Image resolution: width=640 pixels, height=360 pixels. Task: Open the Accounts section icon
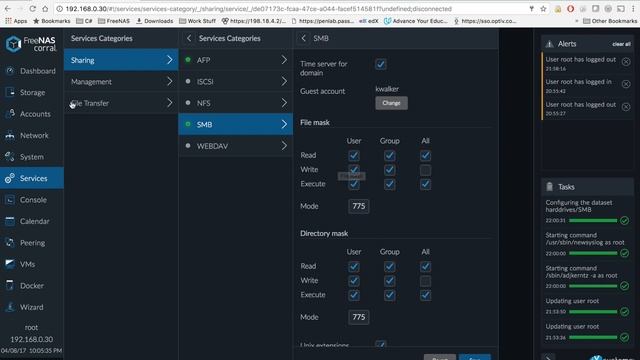point(10,114)
